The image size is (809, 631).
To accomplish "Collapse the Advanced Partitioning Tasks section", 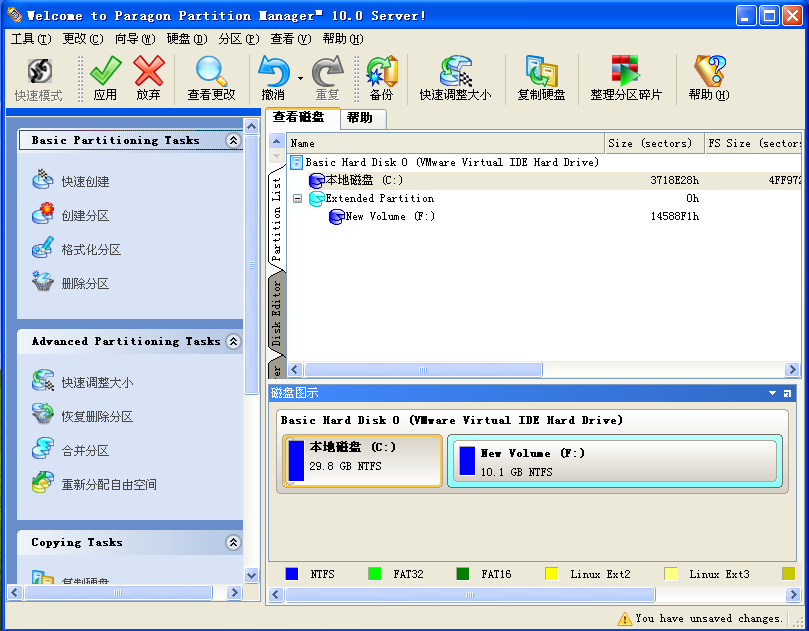I will (x=233, y=341).
